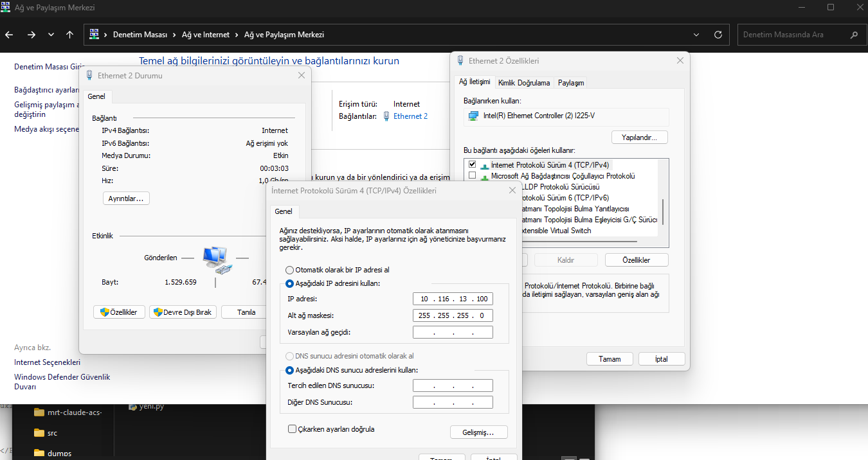Switch to Kimlik Doğrulama tab
868x460 pixels.
524,83
